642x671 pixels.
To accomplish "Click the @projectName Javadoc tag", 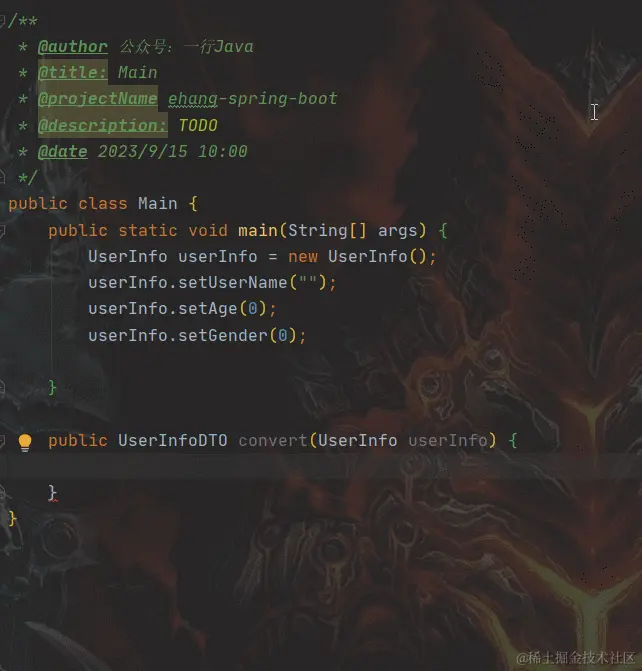I will [x=98, y=99].
